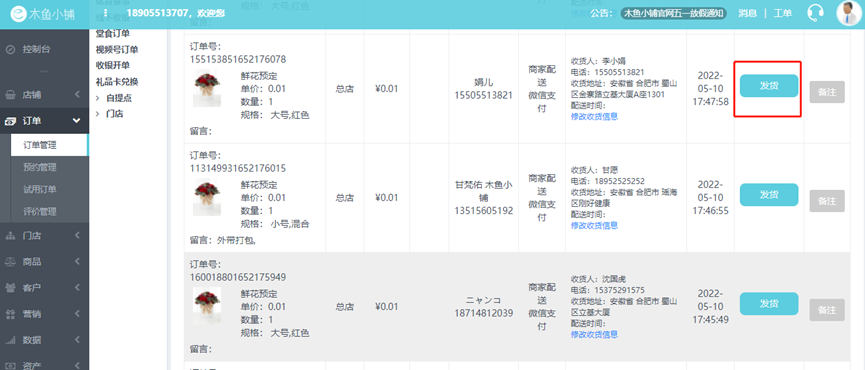The image size is (865, 370).
Task: Open 工单 tickets in header
Action: [x=782, y=13]
